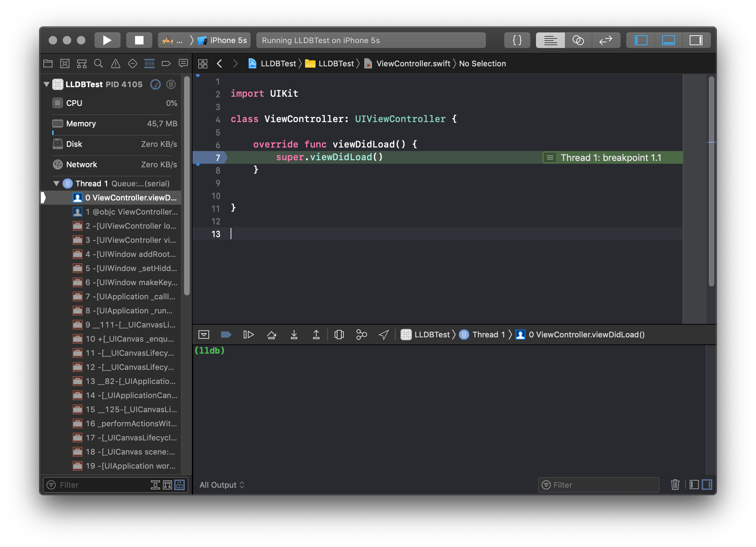Click the Simulate Location arrow icon
Viewport: 756px width, 547px height.
(x=384, y=335)
